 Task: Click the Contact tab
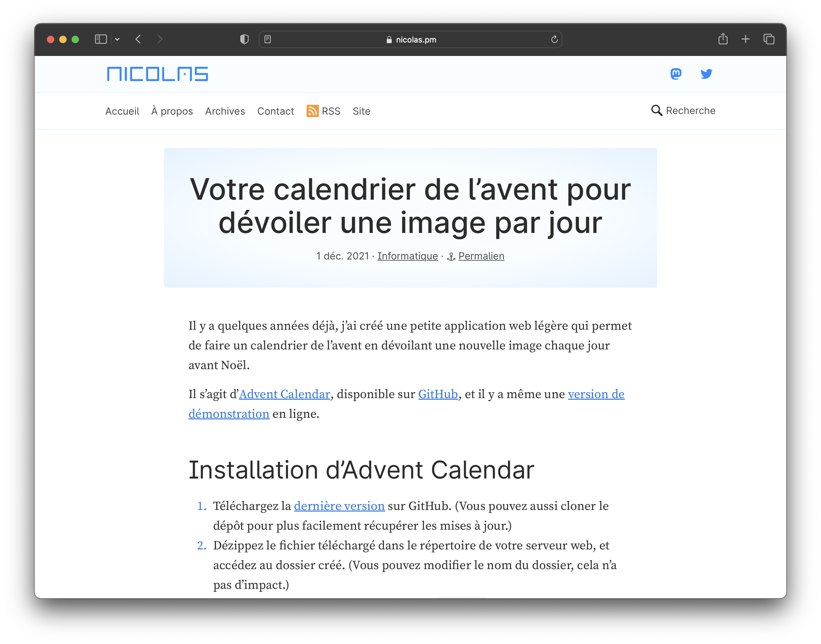[275, 111]
